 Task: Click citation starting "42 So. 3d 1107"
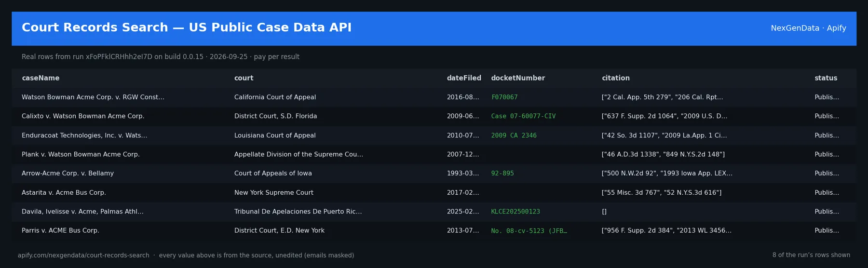coord(664,135)
